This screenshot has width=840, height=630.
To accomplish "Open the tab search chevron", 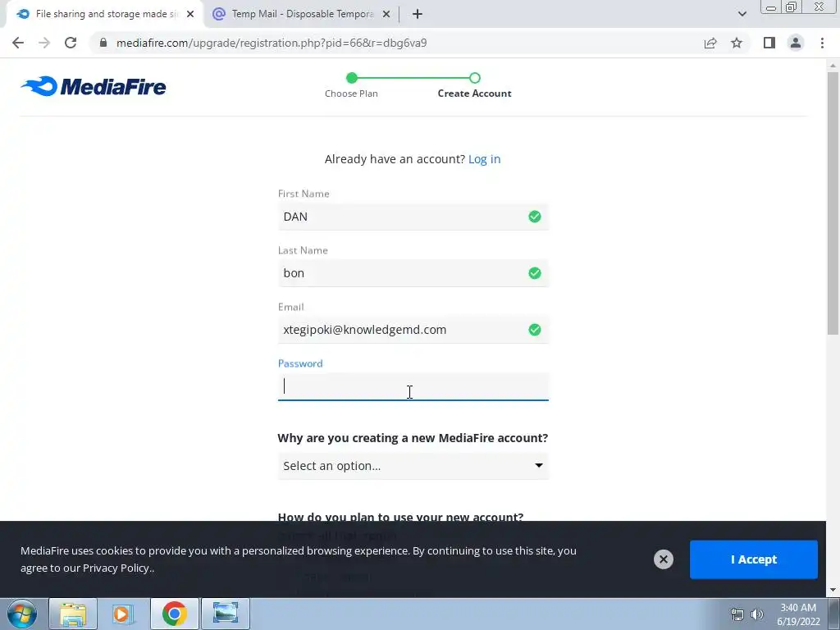I will pyautogui.click(x=742, y=14).
